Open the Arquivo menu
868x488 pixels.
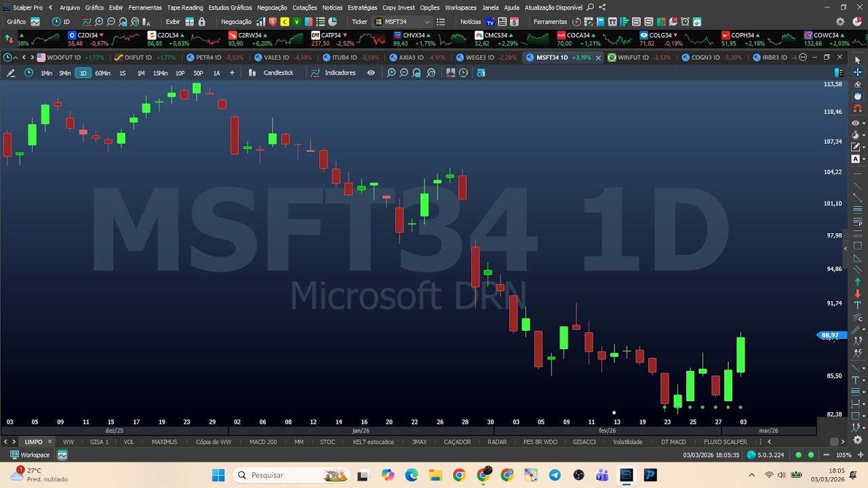coord(69,7)
